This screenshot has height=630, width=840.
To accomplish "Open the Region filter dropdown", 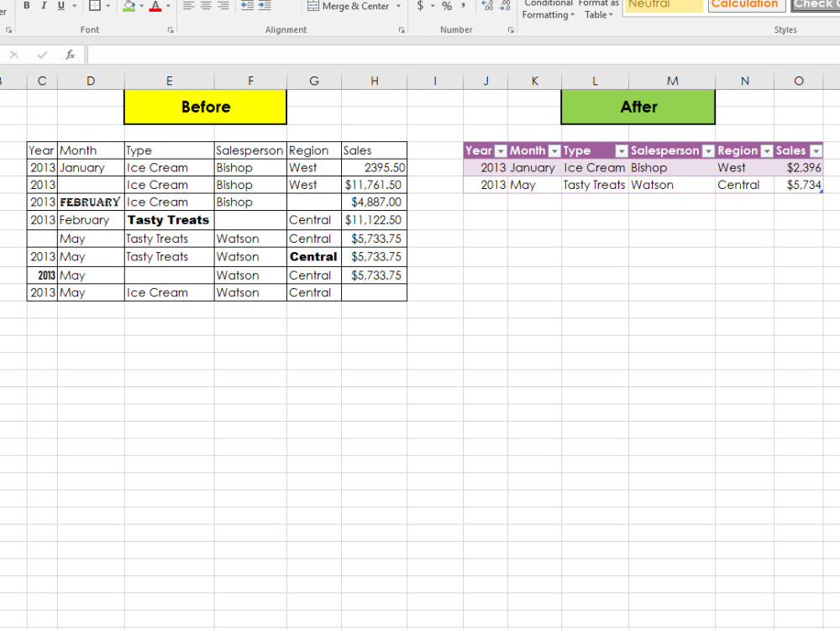I will pos(767,151).
